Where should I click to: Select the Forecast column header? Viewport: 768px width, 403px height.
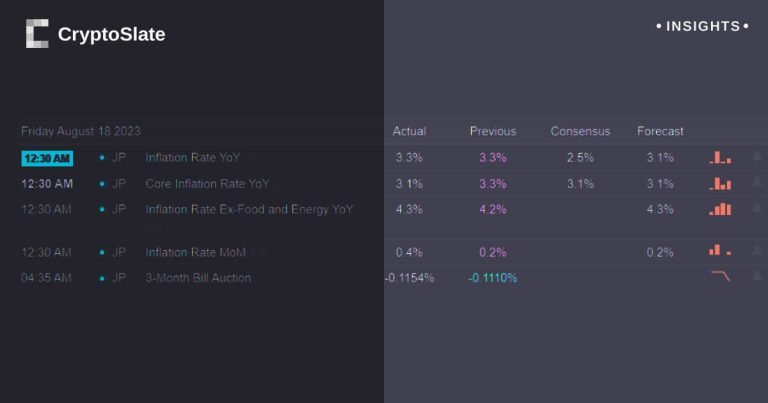(x=660, y=131)
